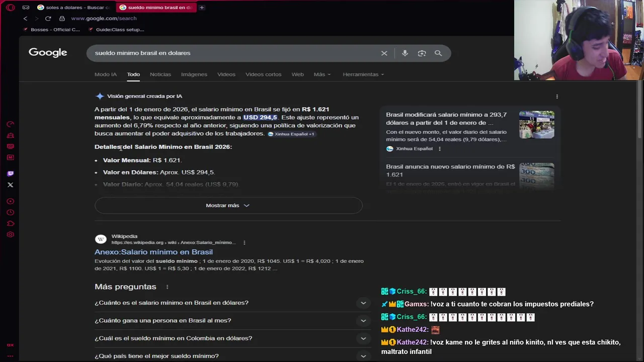The height and width of the screenshot is (362, 644).
Task: Expand AI overview with Mostrar más
Action: coord(228,205)
